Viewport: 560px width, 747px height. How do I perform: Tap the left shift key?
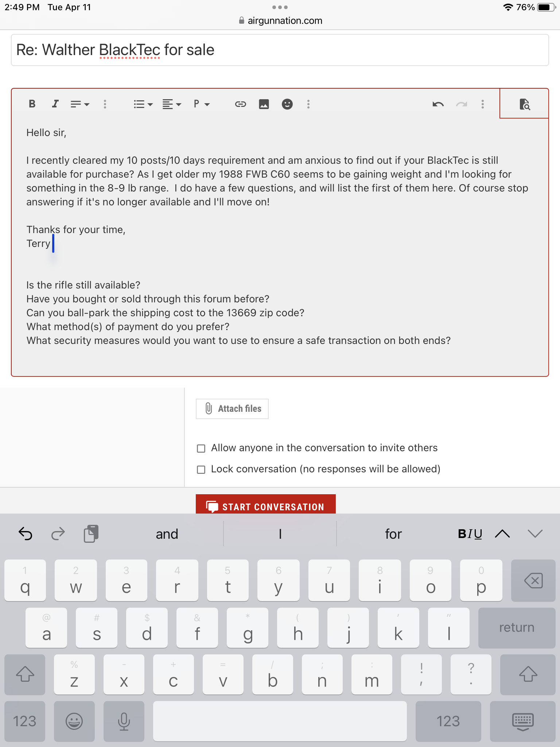point(25,674)
